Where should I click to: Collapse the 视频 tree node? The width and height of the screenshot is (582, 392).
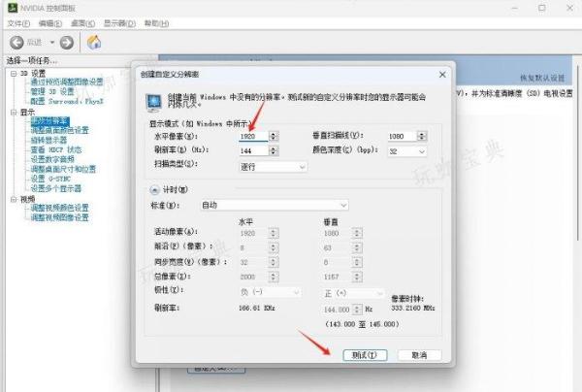[x=14, y=199]
